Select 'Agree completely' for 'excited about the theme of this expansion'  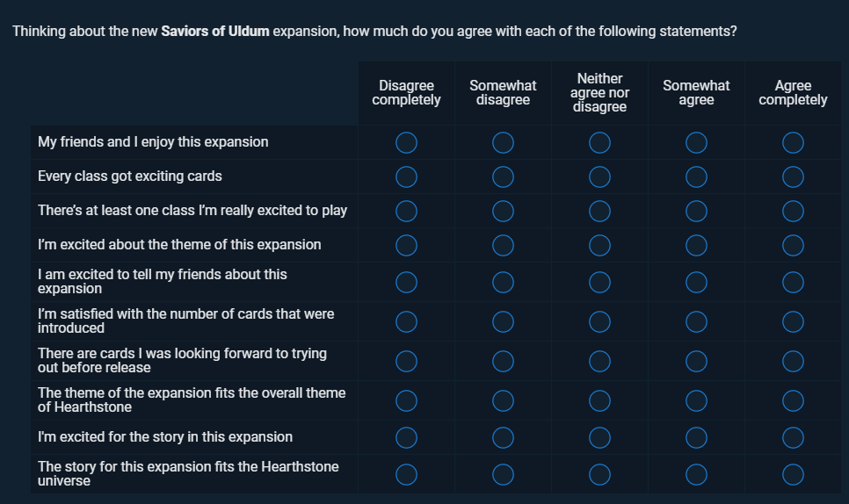[793, 246]
